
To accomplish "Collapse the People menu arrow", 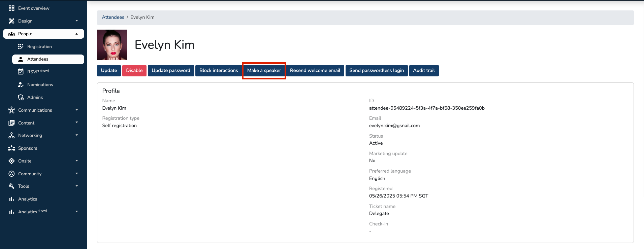I will (x=77, y=34).
